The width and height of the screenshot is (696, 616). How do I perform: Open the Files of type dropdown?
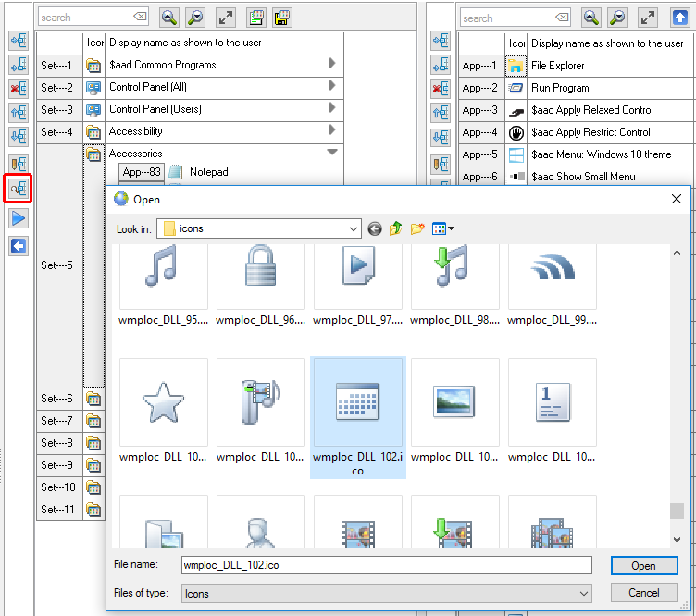pos(583,593)
